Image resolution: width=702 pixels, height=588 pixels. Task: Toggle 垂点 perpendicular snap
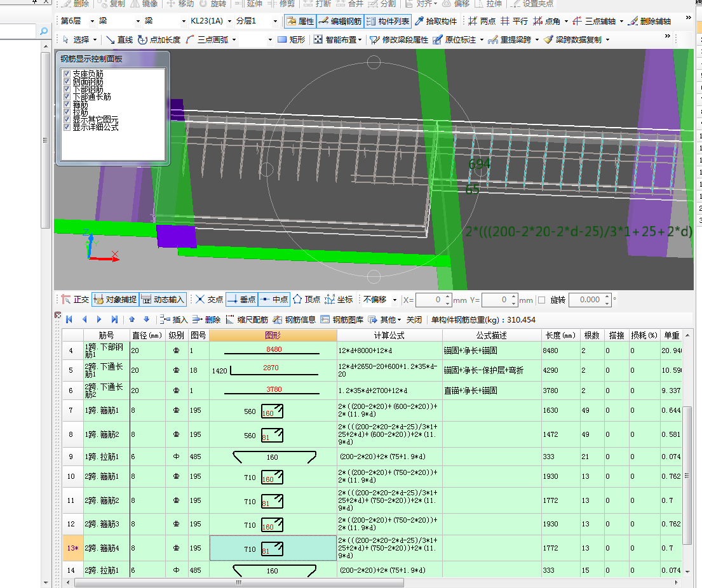coord(242,299)
